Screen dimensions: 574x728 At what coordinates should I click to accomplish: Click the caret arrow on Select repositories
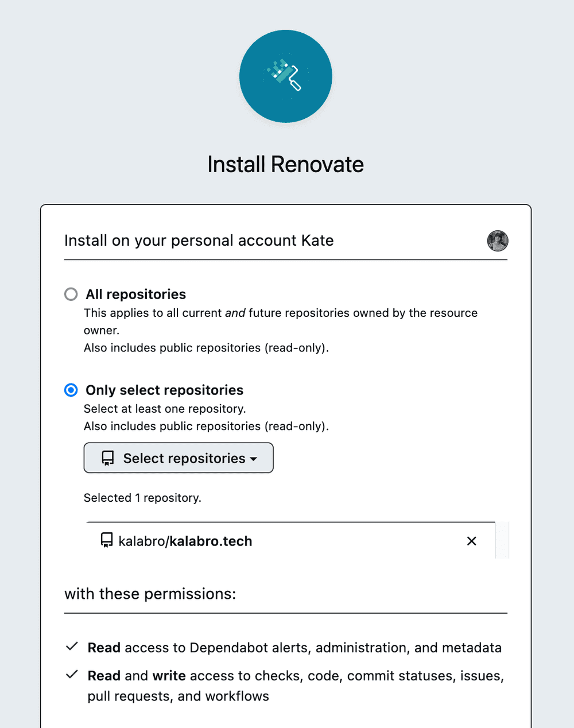(x=254, y=459)
